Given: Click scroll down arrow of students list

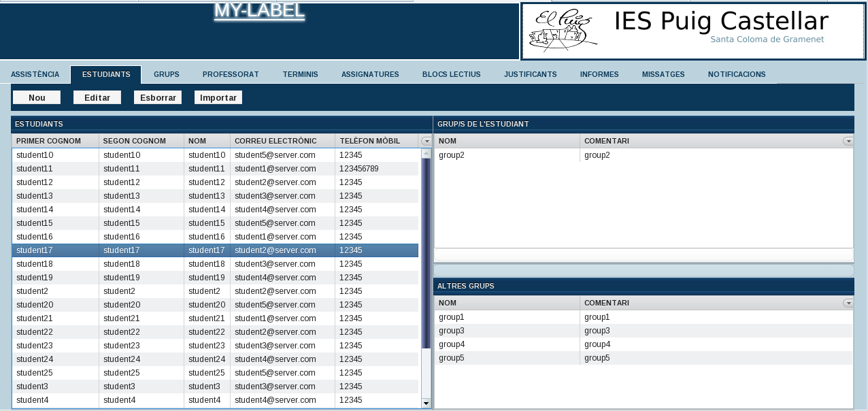Looking at the screenshot, I should pyautogui.click(x=427, y=403).
